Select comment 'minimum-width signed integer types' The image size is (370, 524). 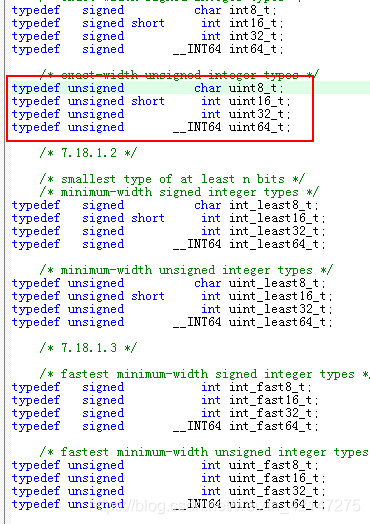pyautogui.click(x=179, y=192)
